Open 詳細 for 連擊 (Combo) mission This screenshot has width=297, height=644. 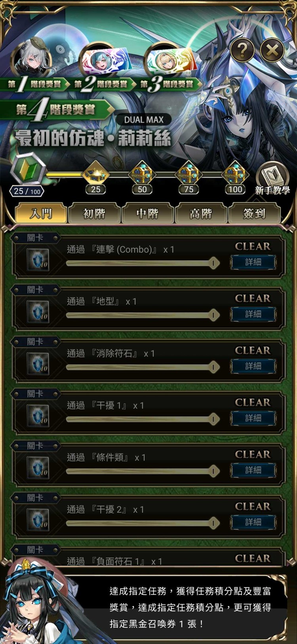click(253, 262)
